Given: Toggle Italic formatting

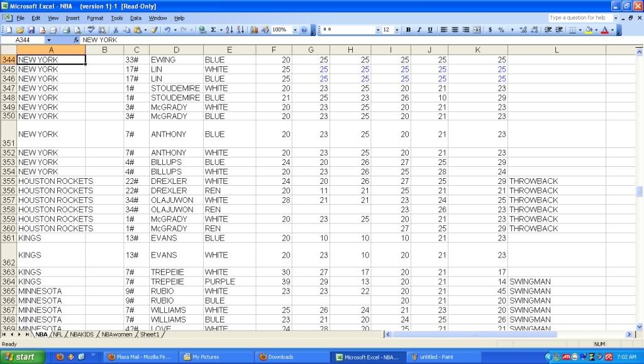Looking at the screenshot, I should pos(419,30).
